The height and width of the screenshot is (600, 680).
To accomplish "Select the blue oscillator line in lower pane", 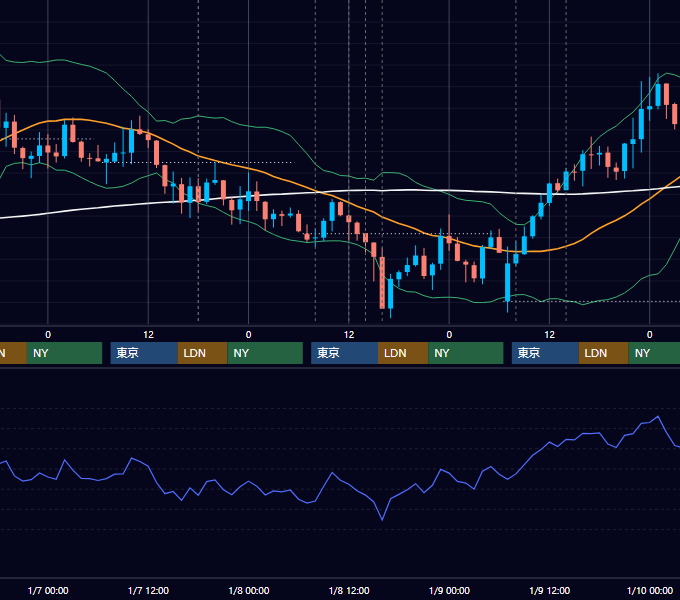I will point(333,473).
